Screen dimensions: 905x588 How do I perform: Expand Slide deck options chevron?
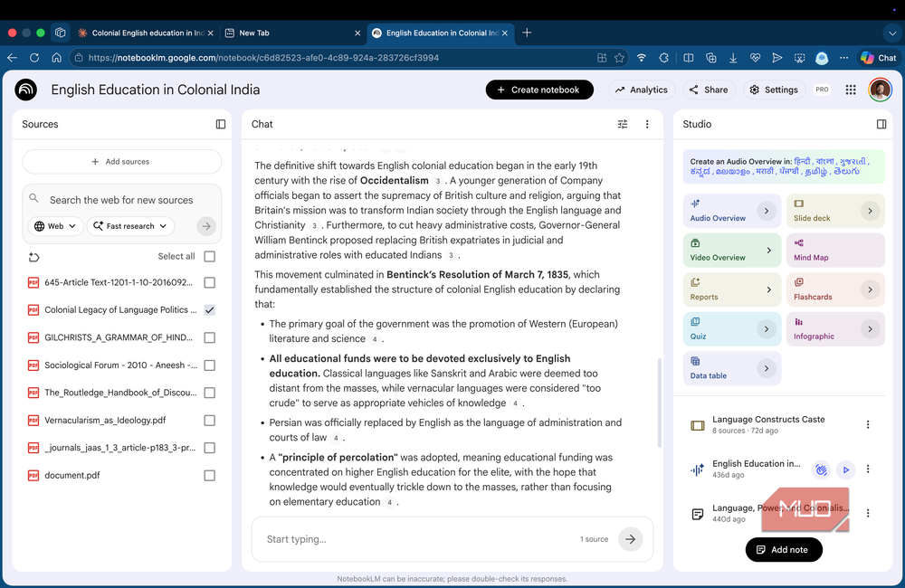click(870, 211)
